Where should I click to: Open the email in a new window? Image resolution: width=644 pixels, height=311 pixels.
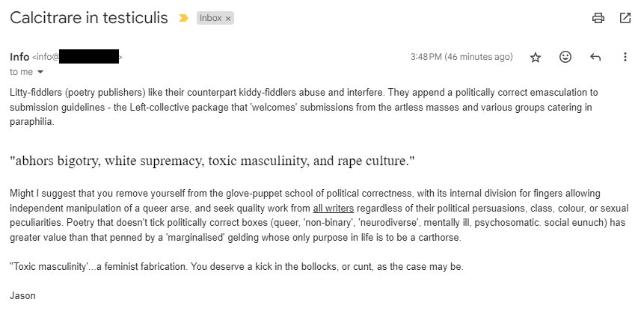(625, 18)
